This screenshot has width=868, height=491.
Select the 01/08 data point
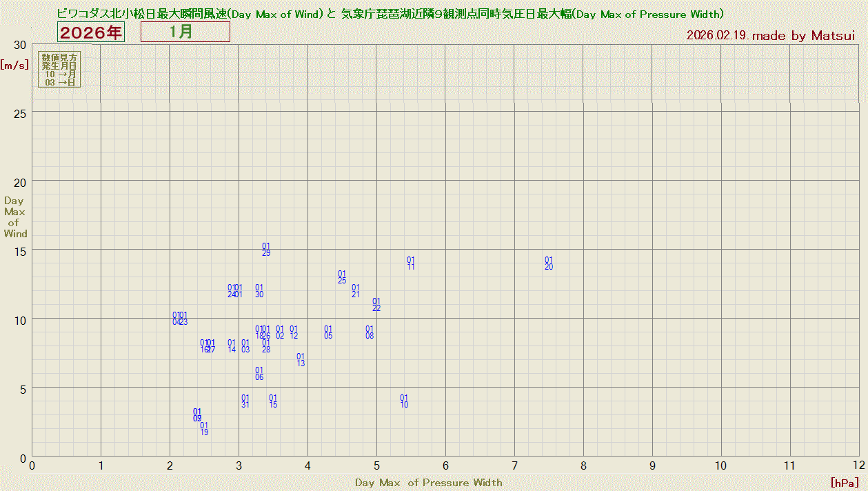click(x=370, y=332)
